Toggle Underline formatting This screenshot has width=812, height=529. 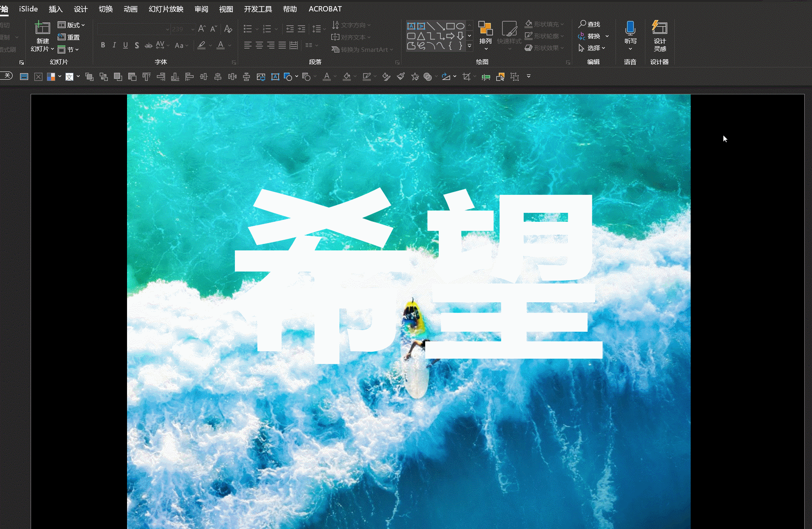point(125,45)
